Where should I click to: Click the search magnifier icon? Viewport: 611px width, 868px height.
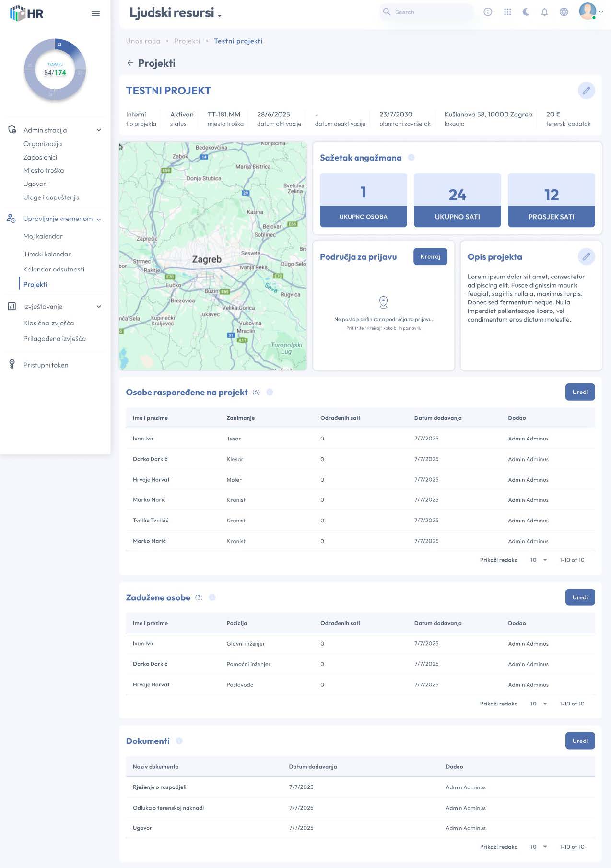(387, 12)
